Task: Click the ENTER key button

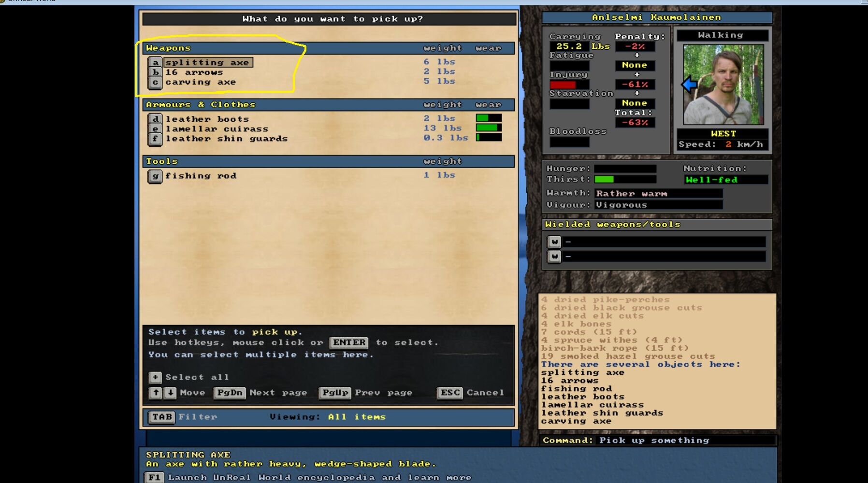Action: point(349,342)
